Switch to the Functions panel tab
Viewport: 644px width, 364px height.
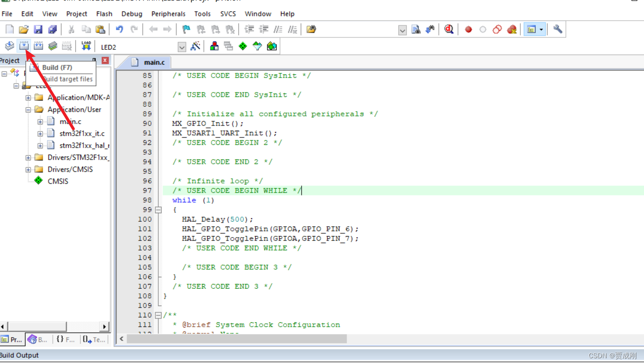pos(65,340)
